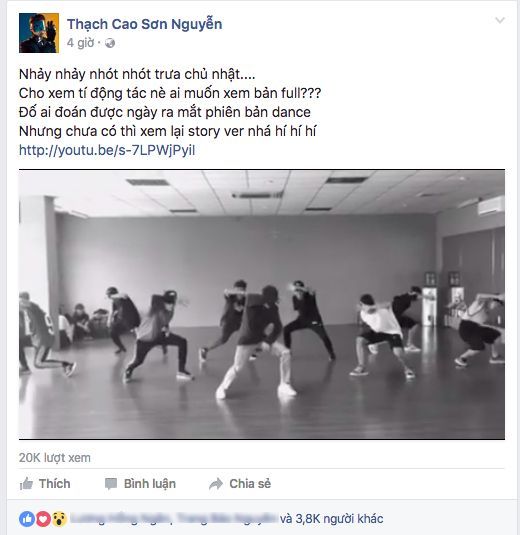
Task: Click the blue Like reaction icon
Action: click(x=27, y=519)
